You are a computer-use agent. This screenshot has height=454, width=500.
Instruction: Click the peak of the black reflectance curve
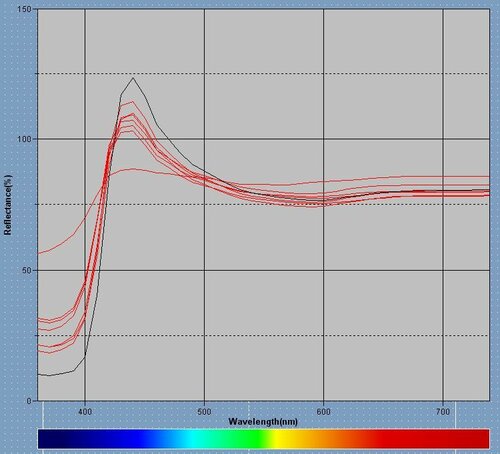[x=133, y=78]
